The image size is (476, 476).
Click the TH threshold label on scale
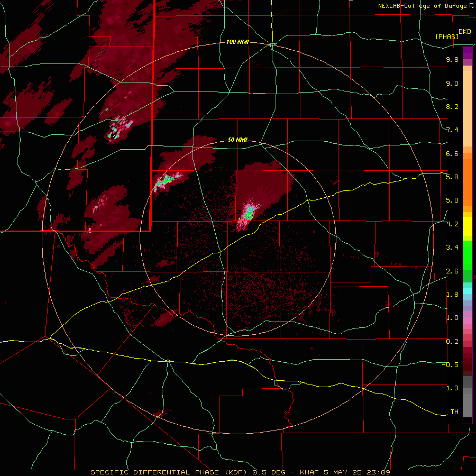454,412
